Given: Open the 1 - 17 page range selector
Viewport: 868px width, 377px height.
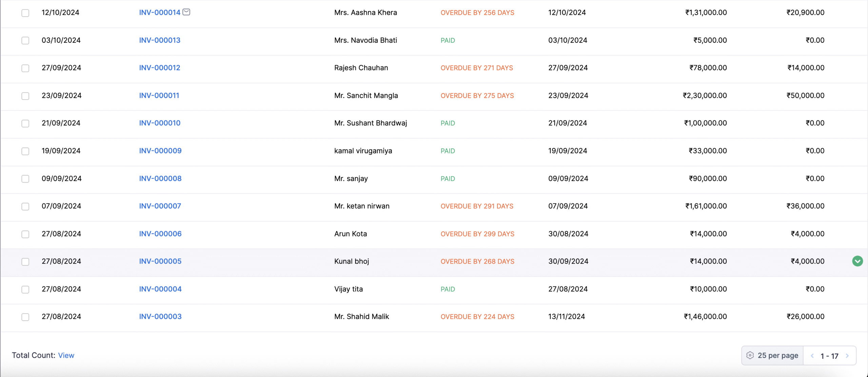Looking at the screenshot, I should tap(829, 356).
